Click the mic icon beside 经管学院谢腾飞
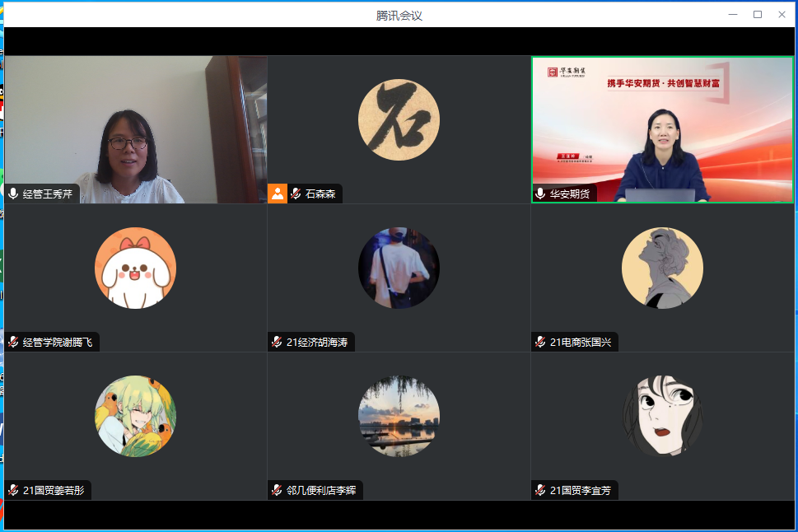Viewport: 798px width, 532px height. (12, 342)
